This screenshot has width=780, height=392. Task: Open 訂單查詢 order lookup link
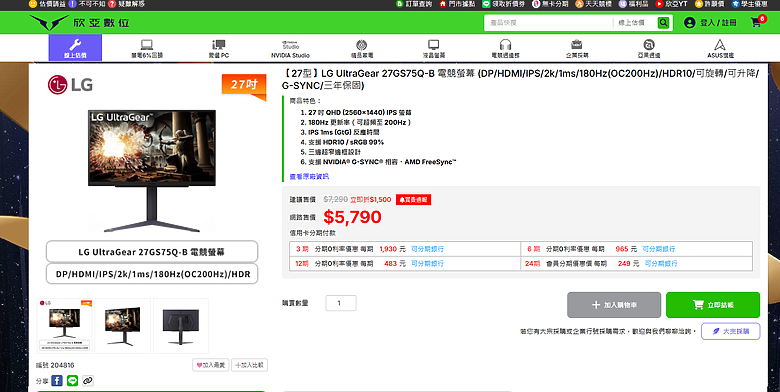point(414,4)
